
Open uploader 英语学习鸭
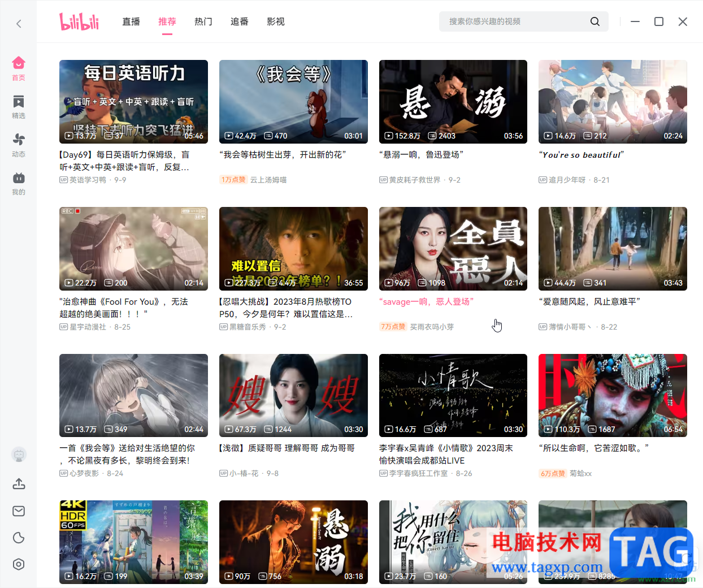coord(88,180)
